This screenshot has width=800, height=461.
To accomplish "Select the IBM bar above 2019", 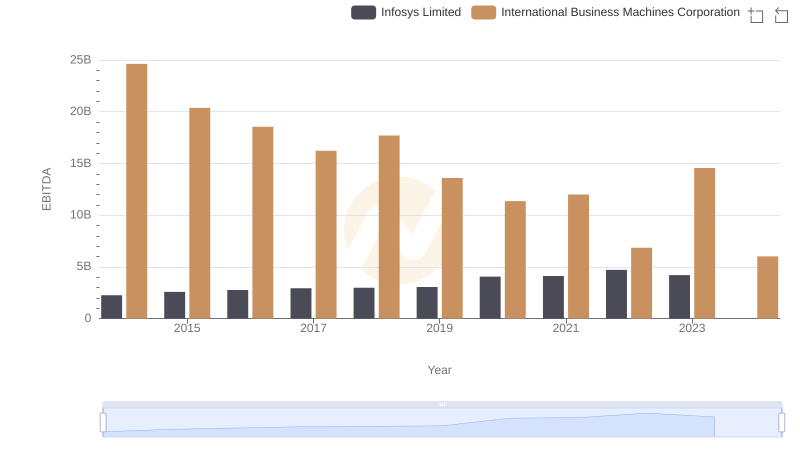I will (x=452, y=248).
